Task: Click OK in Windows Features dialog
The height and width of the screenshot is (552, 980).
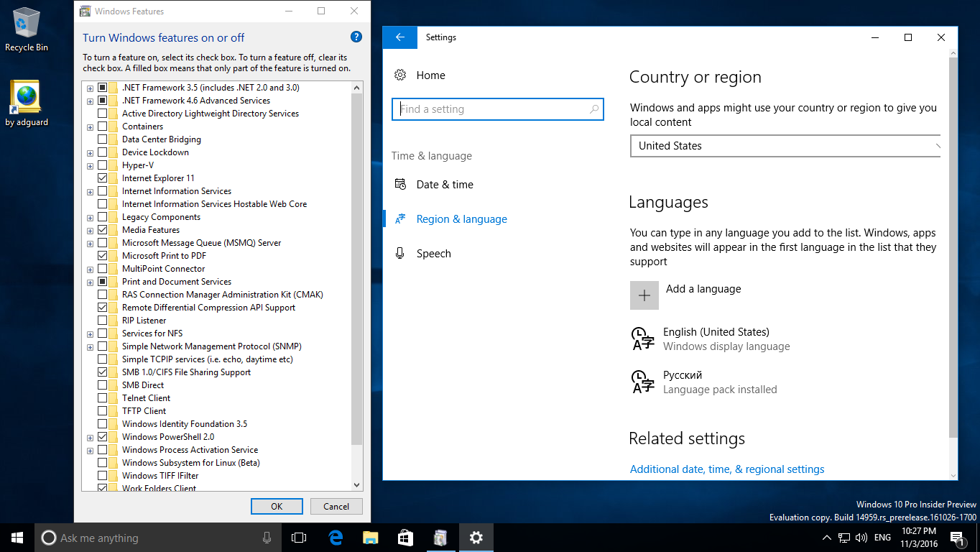Action: (x=277, y=506)
